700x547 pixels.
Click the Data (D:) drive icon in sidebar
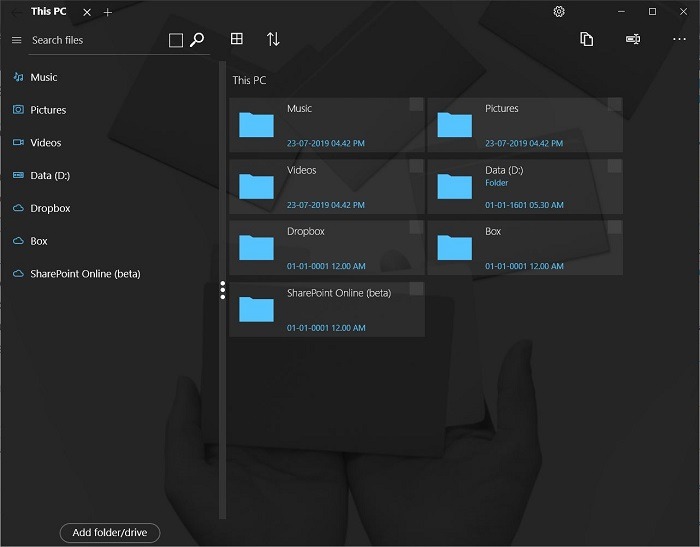pyautogui.click(x=18, y=175)
